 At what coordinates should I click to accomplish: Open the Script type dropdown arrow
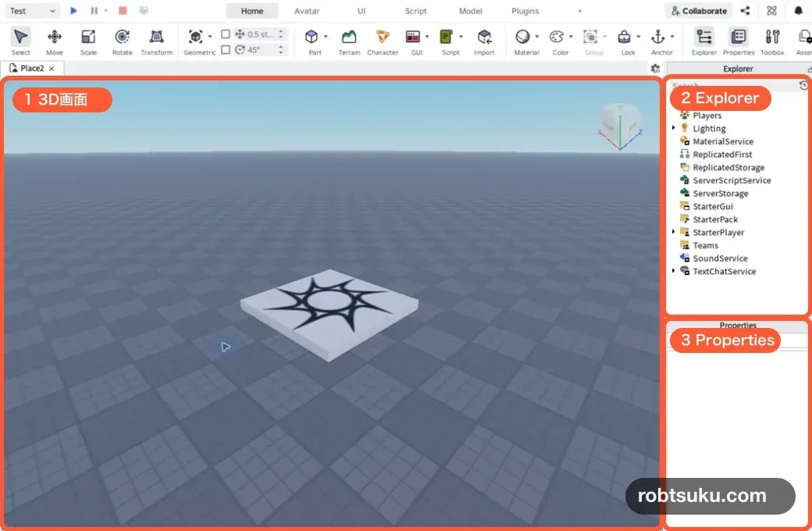pyautogui.click(x=461, y=37)
